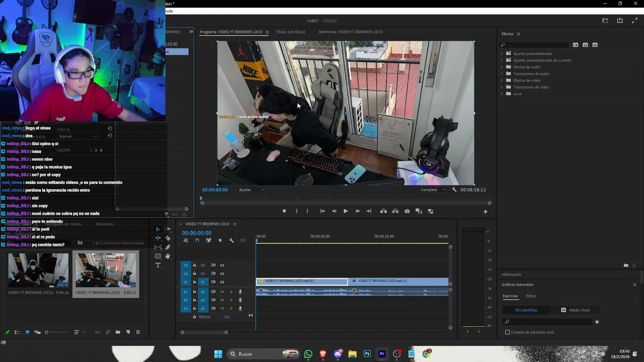Enable voice-over record on A1
The width and height of the screenshot is (644, 362).
coord(240,292)
